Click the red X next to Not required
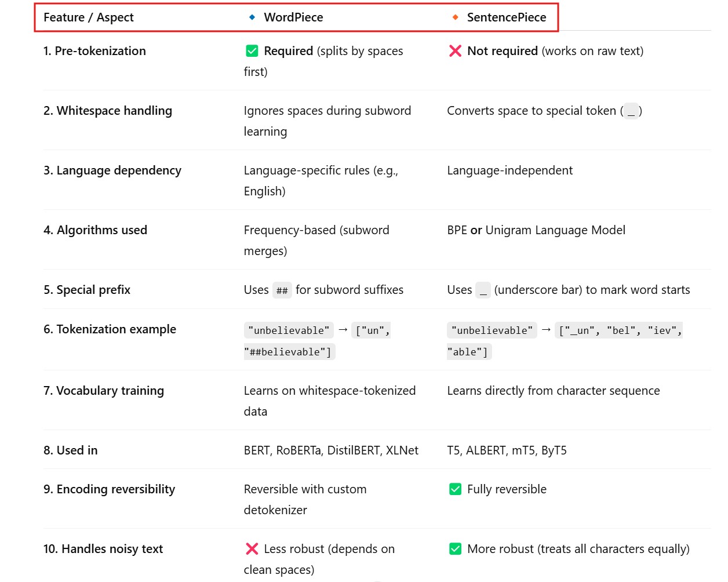 455,51
